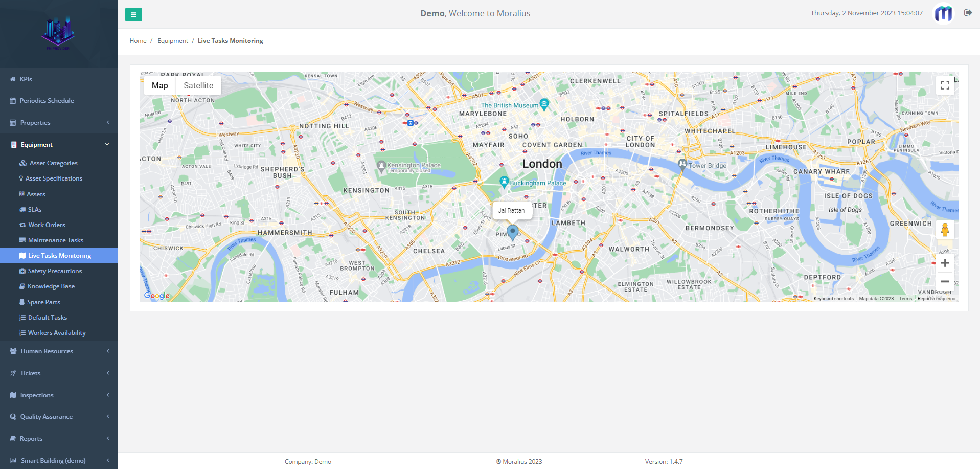980x469 pixels.
Task: Zoom in the map with plus button
Action: tap(945, 263)
